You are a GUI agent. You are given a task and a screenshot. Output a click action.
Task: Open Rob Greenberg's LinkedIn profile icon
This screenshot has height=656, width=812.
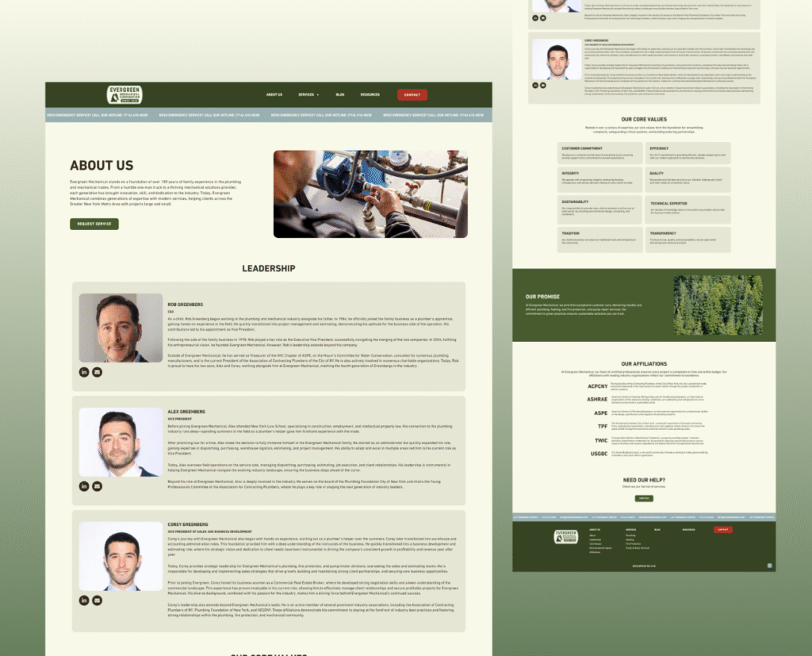[84, 371]
